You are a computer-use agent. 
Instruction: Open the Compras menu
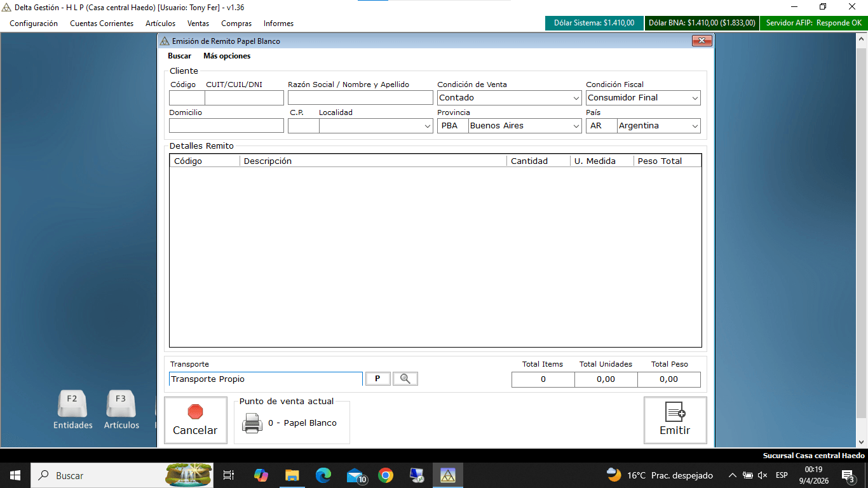[x=236, y=24]
